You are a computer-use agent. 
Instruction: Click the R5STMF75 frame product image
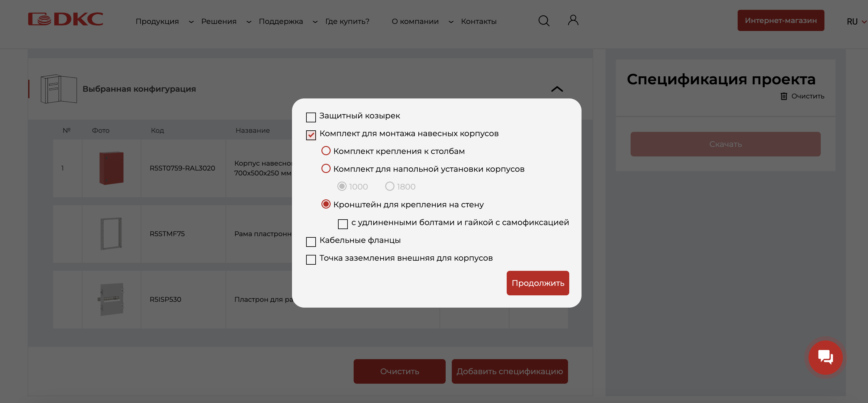tap(111, 233)
